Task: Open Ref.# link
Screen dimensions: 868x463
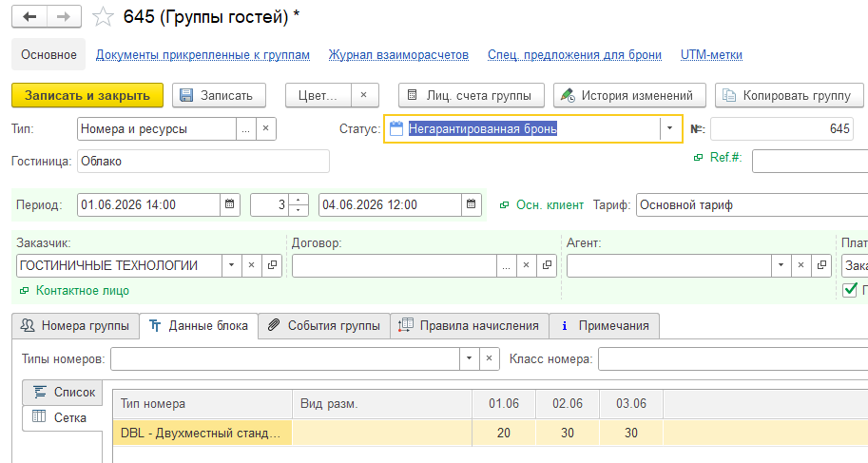Action: click(x=725, y=157)
